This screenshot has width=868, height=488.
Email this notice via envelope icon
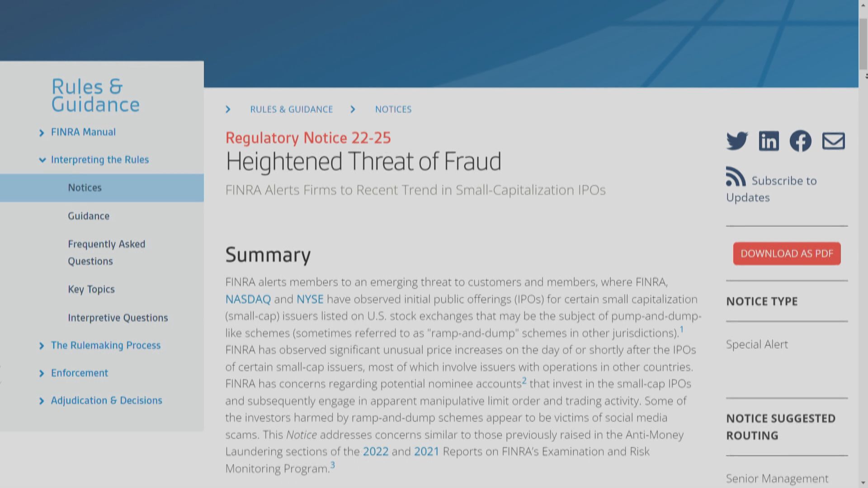(833, 141)
